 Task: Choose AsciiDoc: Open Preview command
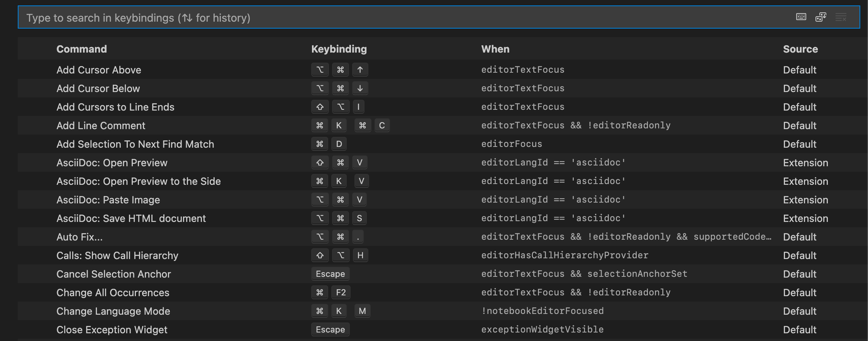112,163
